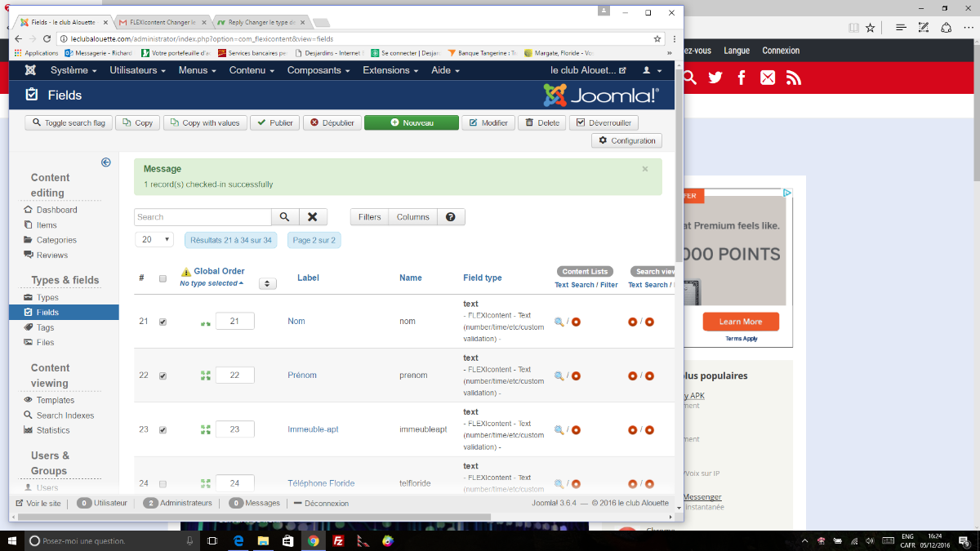Open the Système dropdown menu

(x=73, y=70)
